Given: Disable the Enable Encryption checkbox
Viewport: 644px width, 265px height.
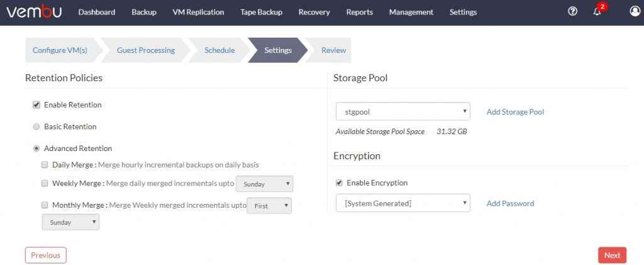Looking at the screenshot, I should pos(339,183).
